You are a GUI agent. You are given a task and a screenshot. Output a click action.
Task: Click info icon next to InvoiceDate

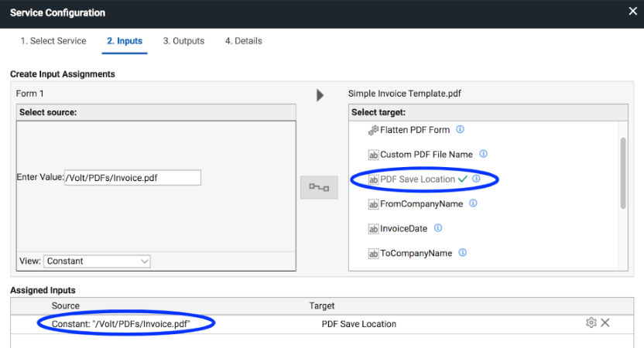[438, 228]
